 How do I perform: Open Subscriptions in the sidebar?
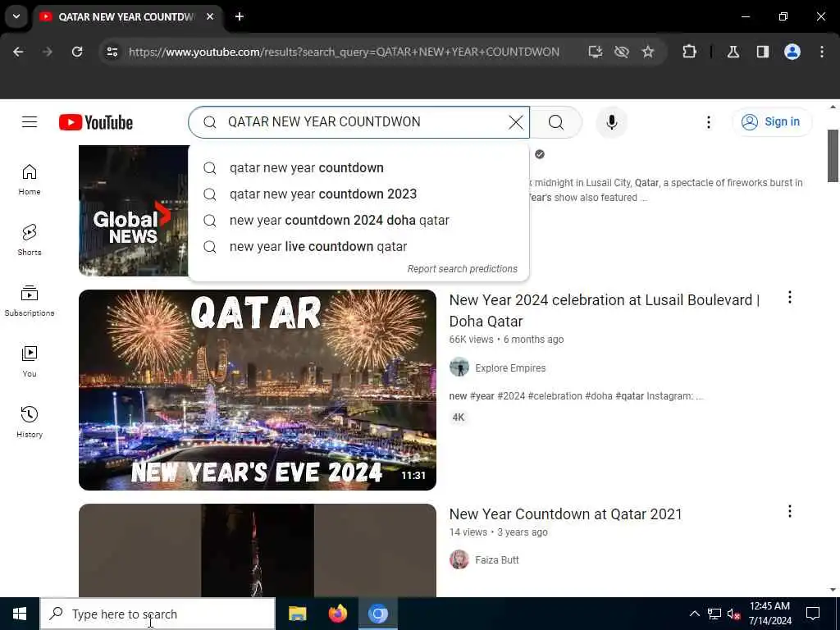pyautogui.click(x=30, y=300)
